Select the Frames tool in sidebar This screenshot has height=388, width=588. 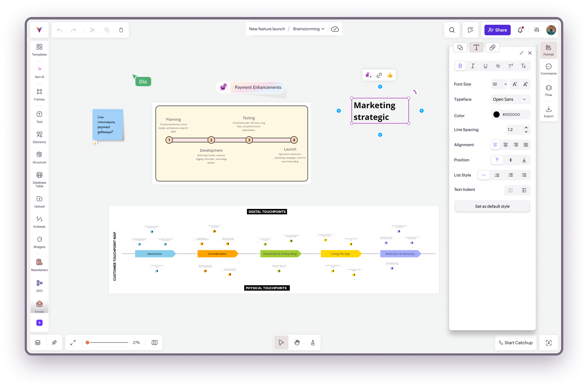[39, 94]
